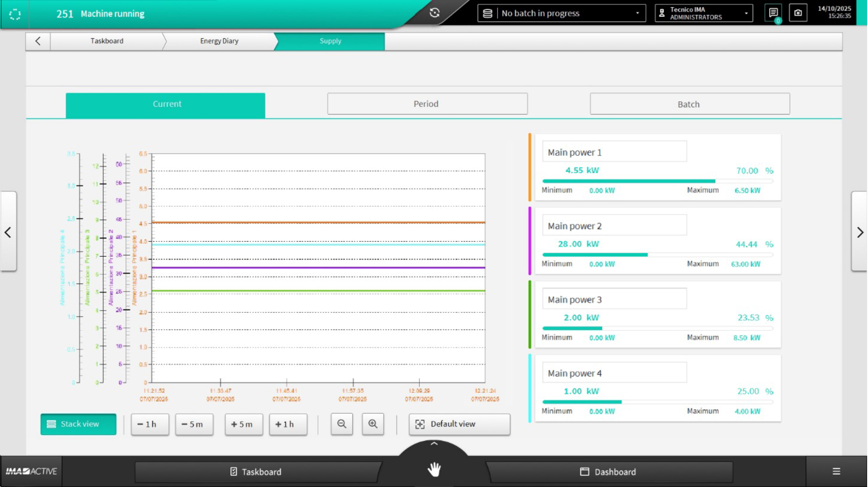This screenshot has width=868, height=487.
Task: Go to Taskboard breadcrumb
Action: click(107, 41)
